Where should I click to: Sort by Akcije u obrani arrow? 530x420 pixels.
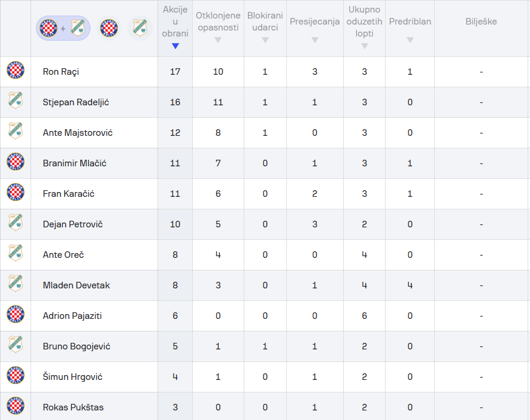(x=175, y=46)
